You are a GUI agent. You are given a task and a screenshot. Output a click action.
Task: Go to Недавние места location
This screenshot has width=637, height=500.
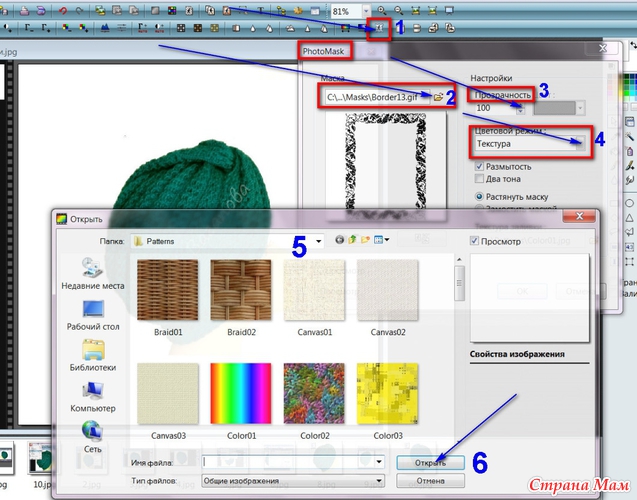click(x=93, y=273)
